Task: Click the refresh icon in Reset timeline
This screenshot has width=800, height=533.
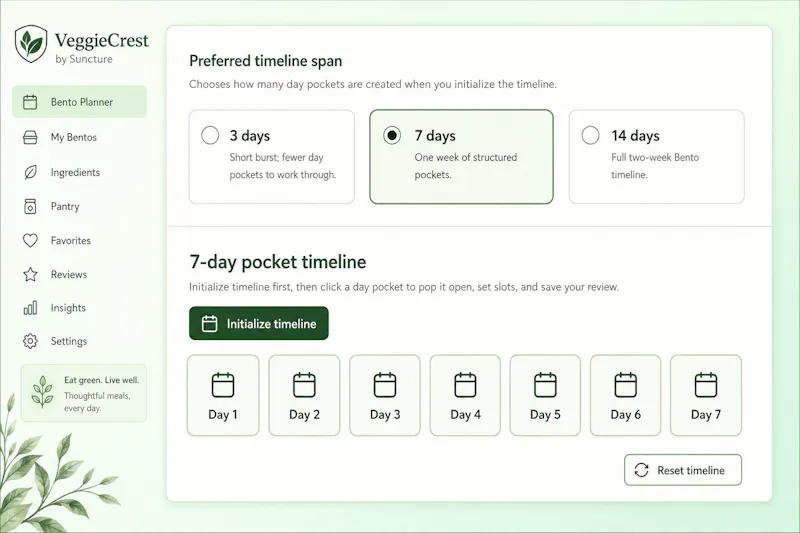Action: pos(641,470)
